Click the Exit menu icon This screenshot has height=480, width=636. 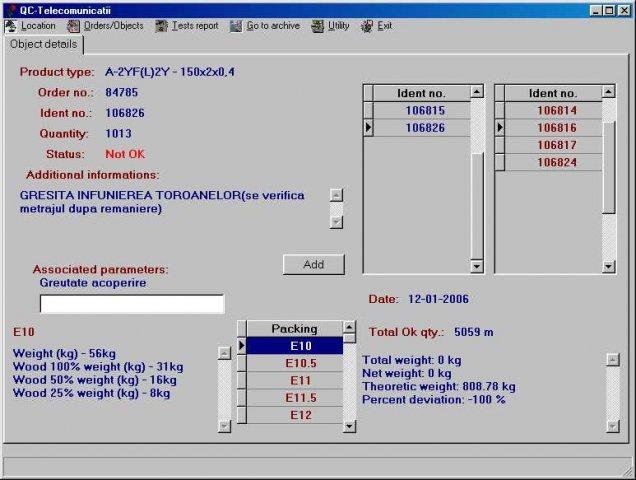pyautogui.click(x=367, y=26)
